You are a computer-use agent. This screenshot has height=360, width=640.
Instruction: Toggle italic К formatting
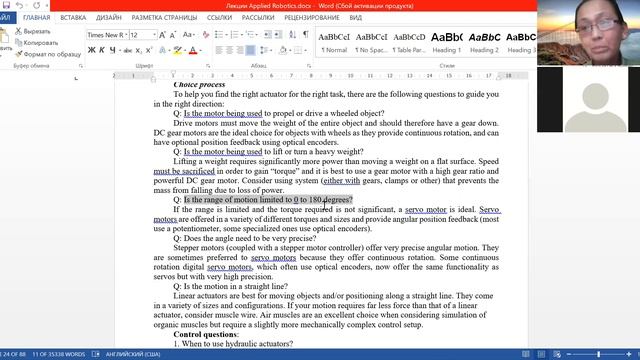[102, 50]
